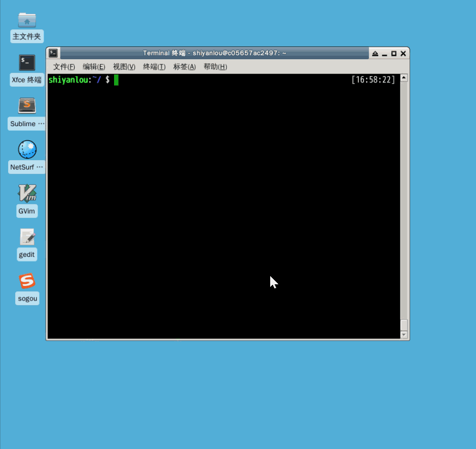The height and width of the screenshot is (449, 476).
Task: Click the terminal vertical scrollbar thumb
Action: pos(404,325)
